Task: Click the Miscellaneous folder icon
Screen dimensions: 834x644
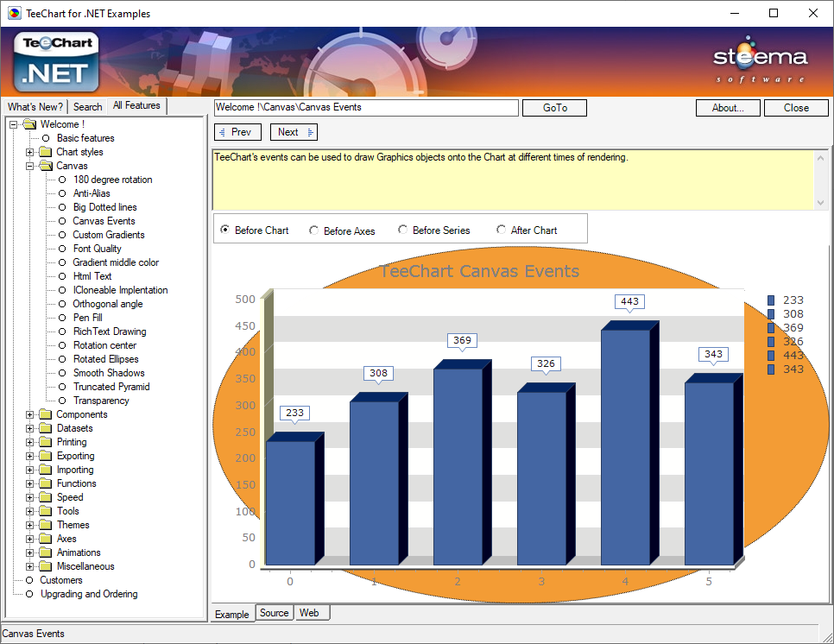Action: coord(46,567)
